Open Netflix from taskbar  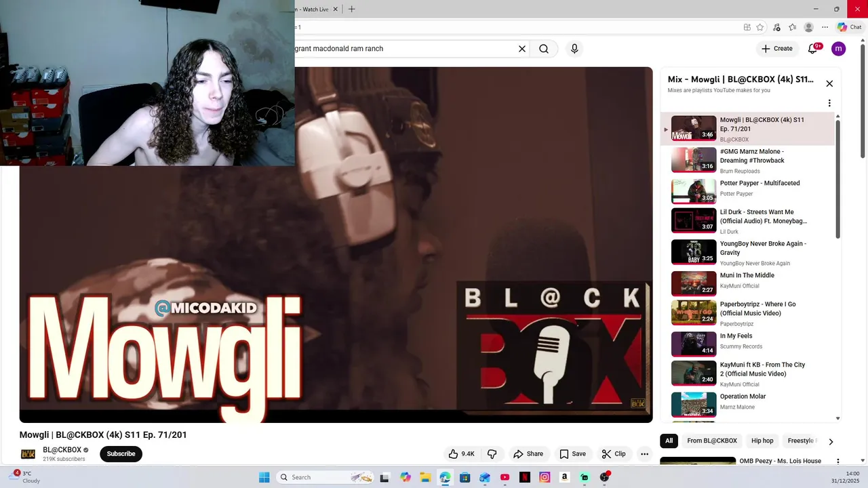coord(524,477)
